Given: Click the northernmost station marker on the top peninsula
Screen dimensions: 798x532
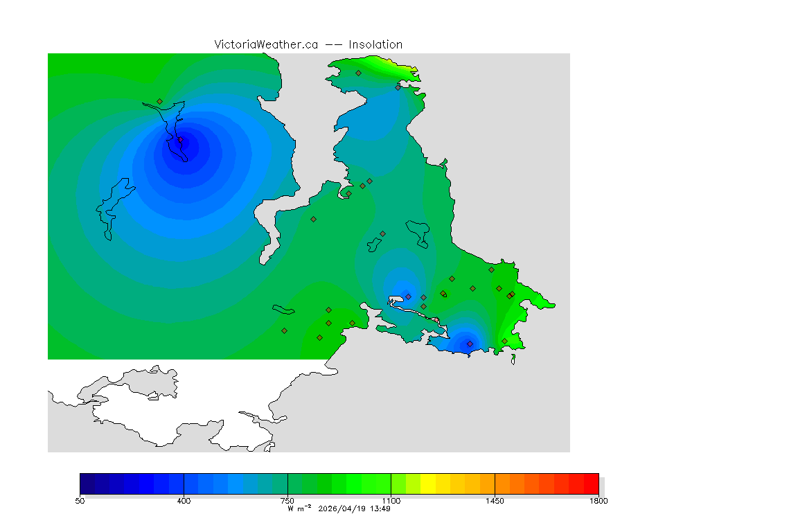Looking at the screenshot, I should pyautogui.click(x=358, y=73).
